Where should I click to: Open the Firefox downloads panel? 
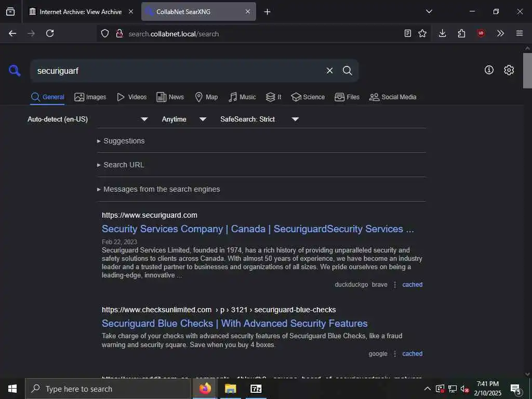click(x=442, y=33)
